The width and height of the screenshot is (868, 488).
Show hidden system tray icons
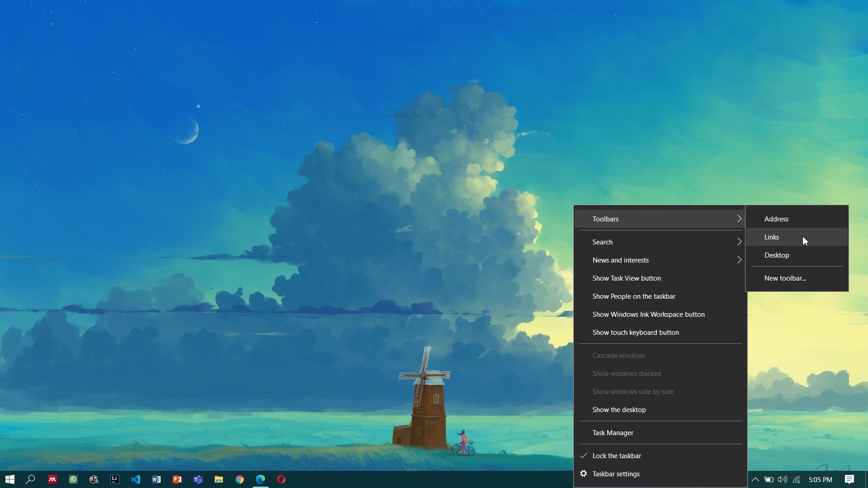tap(755, 479)
